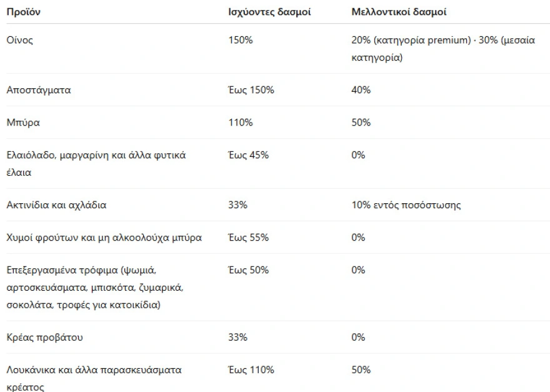
Task: Select the Κρέας προβάτου row label
Action: coord(44,338)
